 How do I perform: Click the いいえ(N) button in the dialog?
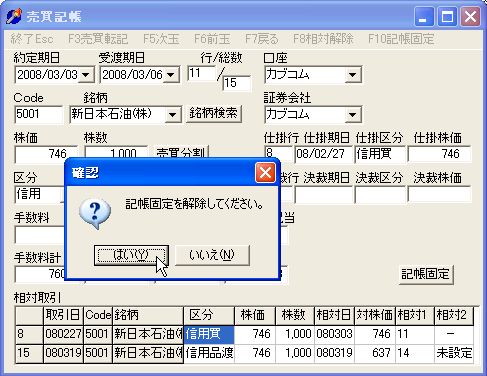(x=212, y=255)
